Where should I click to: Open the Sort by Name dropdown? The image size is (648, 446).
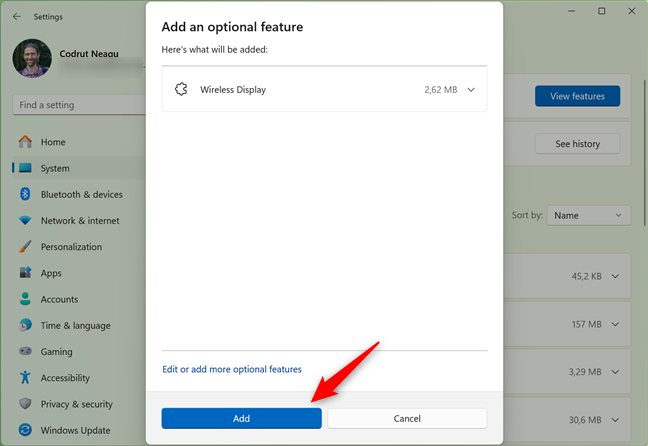pos(588,215)
